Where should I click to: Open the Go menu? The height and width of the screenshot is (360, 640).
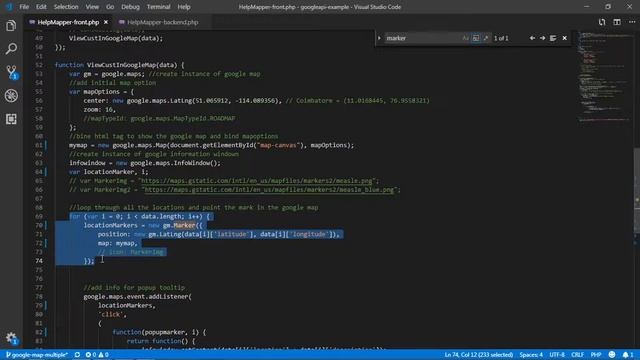(x=110, y=7)
